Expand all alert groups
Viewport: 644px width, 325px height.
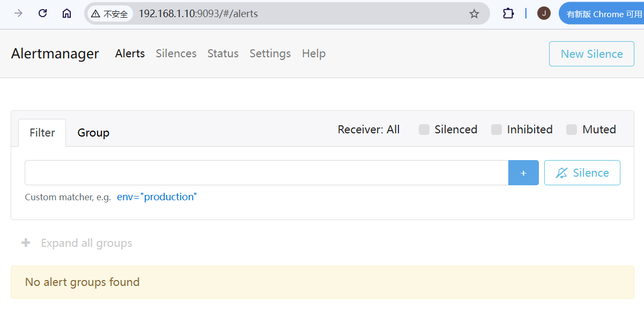point(77,243)
